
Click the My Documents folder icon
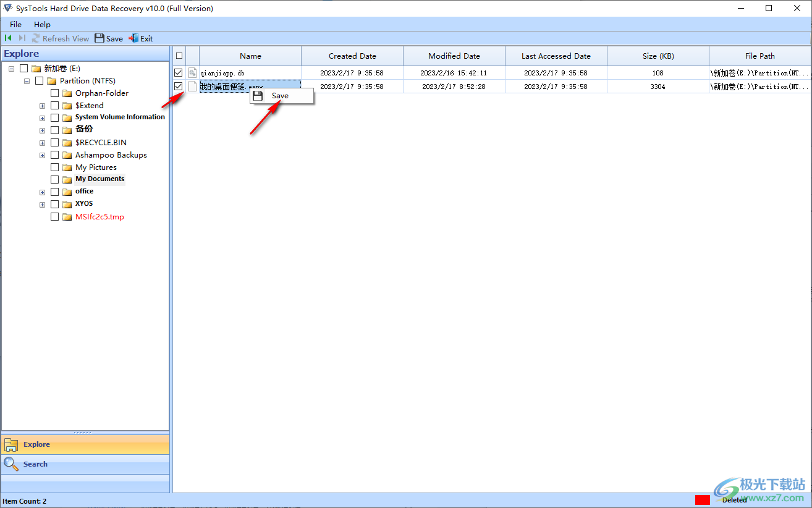click(67, 179)
